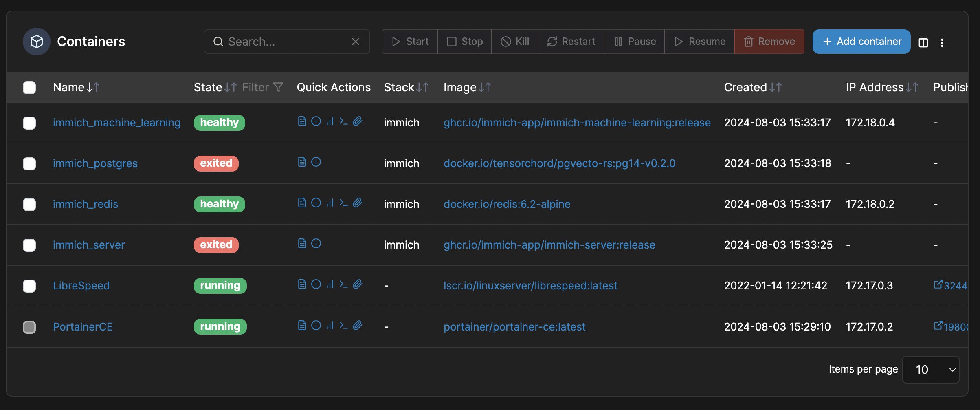This screenshot has width=980, height=410.
Task: Click inspect icon for immich_postgres
Action: point(316,162)
